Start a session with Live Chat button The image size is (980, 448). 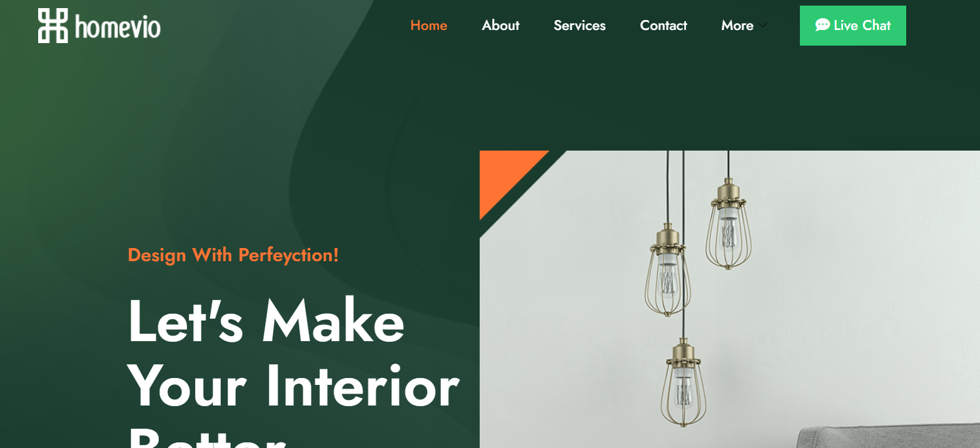853,26
